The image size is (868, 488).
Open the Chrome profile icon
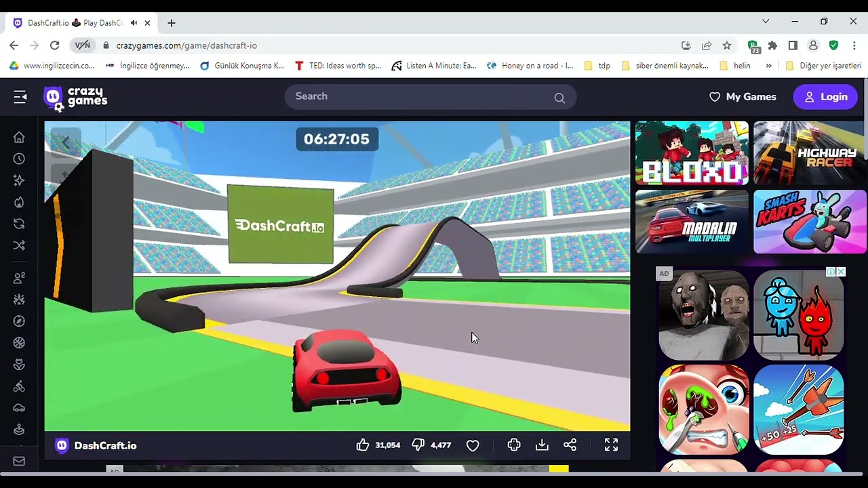click(813, 45)
